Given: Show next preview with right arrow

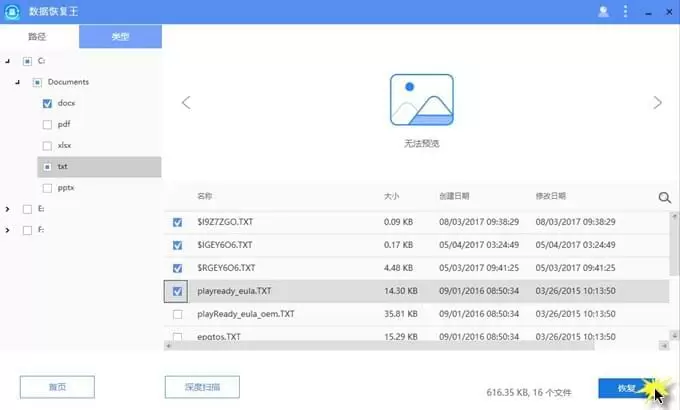Looking at the screenshot, I should 657,103.
